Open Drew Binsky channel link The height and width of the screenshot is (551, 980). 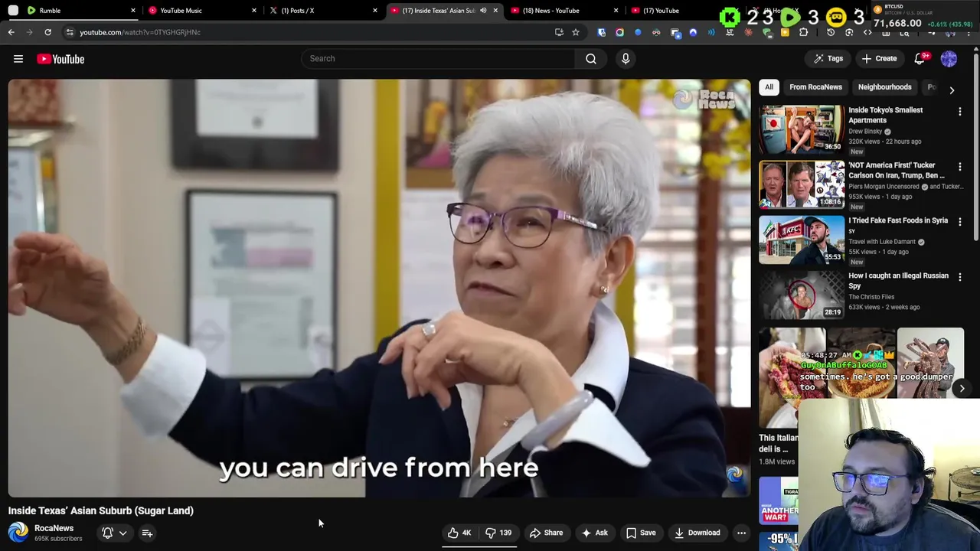865,132
